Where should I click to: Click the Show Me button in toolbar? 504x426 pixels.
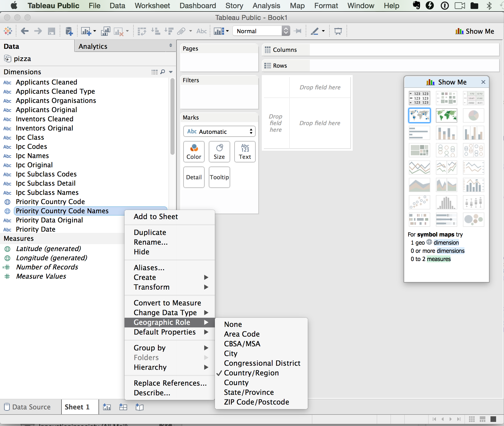click(x=475, y=31)
